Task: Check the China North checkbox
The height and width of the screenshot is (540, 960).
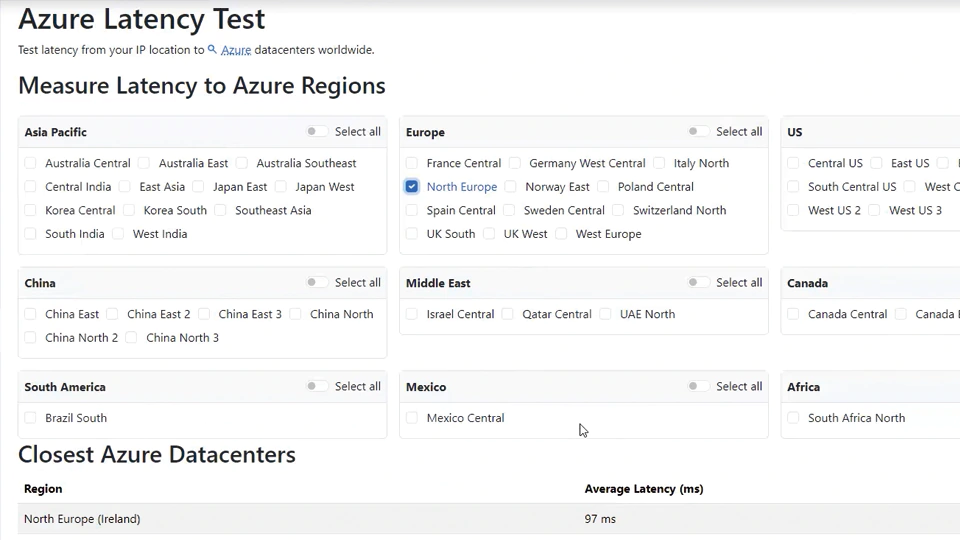Action: pos(295,314)
